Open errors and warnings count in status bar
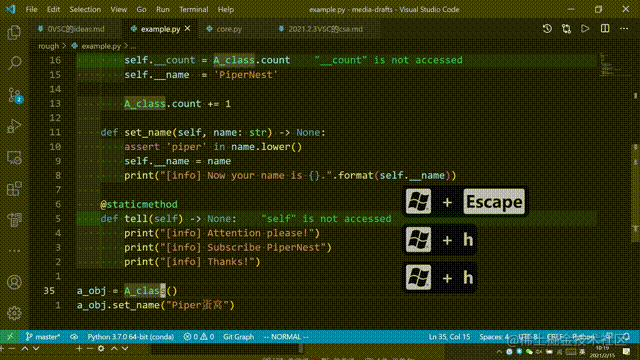 pos(199,337)
